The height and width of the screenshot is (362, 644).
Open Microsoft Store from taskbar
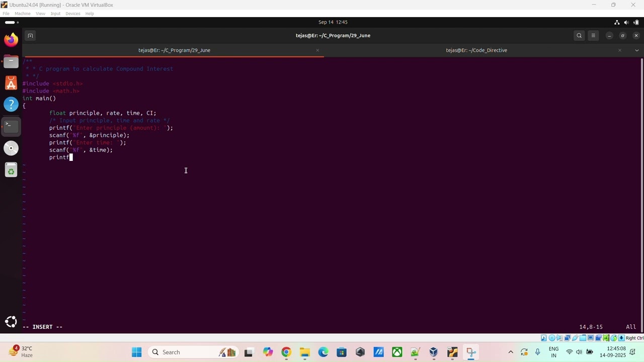click(342, 352)
